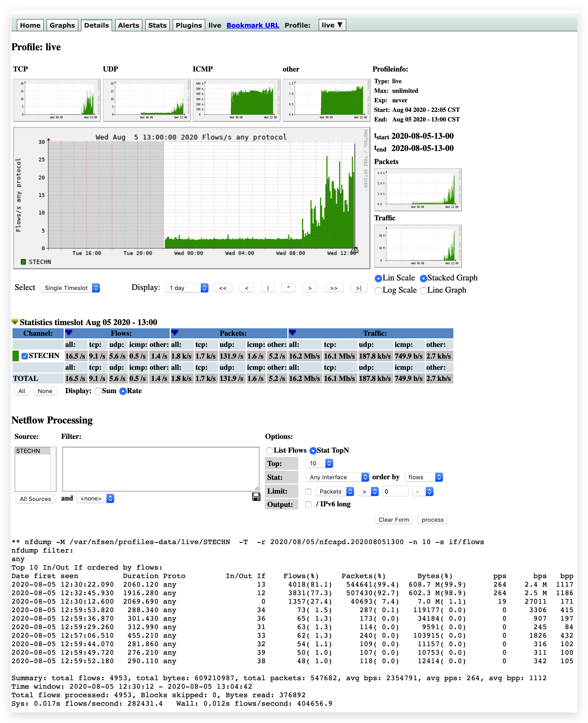Switch to the Graphs tab

click(x=62, y=25)
